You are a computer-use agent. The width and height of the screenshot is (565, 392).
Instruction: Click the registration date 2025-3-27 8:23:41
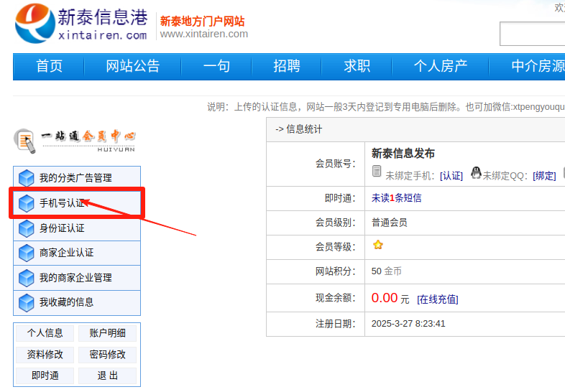408,324
